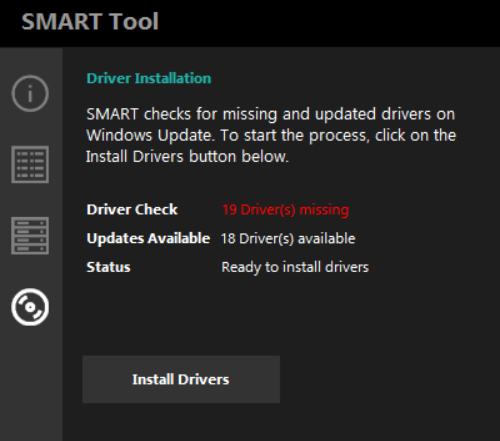Select the driver disc sidebar icon
The width and height of the screenshot is (500, 441).
(30, 307)
